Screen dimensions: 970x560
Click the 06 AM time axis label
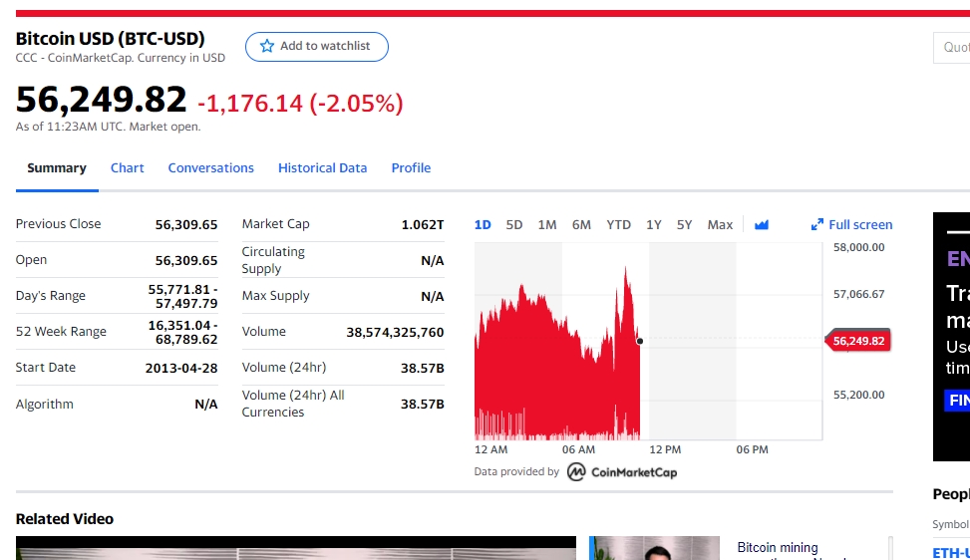pyautogui.click(x=578, y=450)
